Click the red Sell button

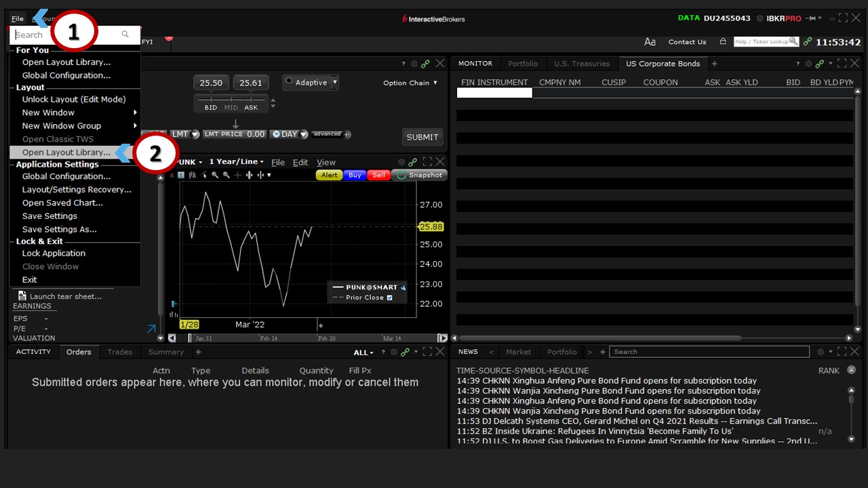coord(378,175)
